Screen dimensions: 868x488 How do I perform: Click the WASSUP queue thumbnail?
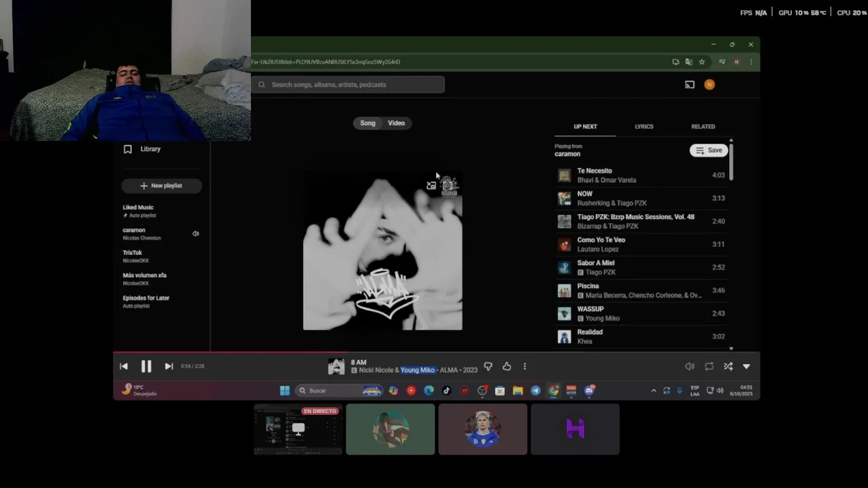(564, 314)
